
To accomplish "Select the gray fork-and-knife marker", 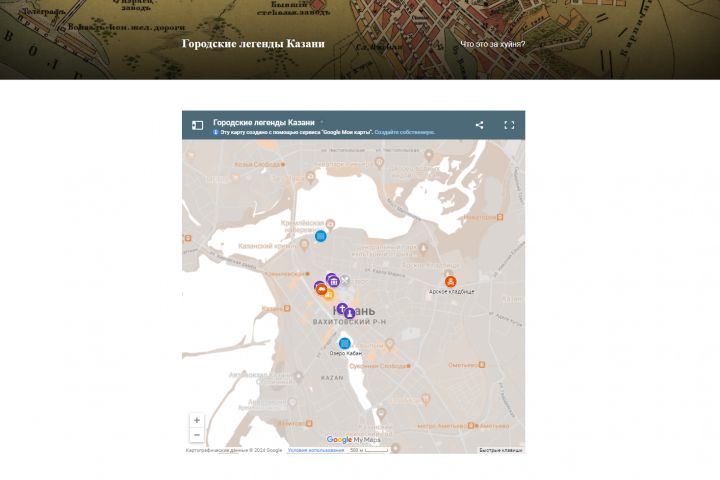I will coord(345,281).
